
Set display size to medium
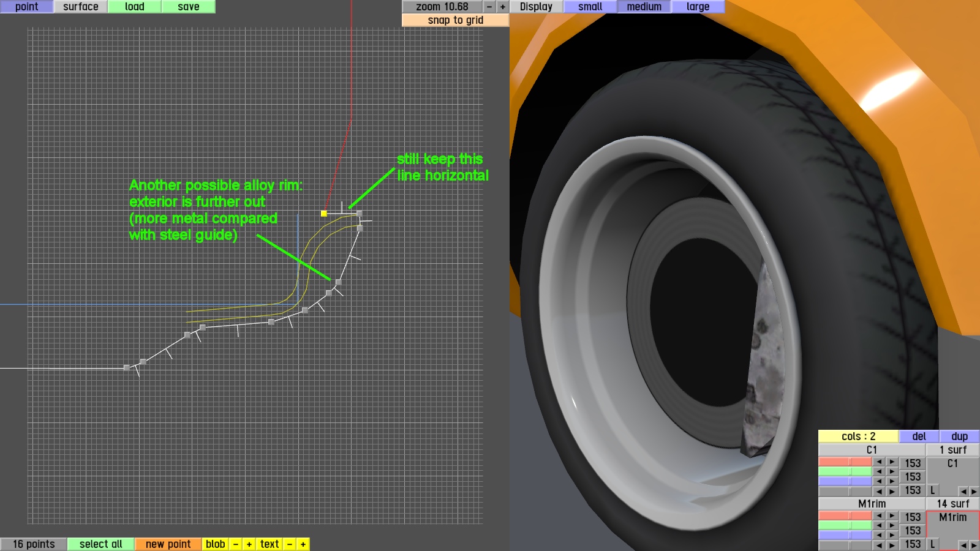(x=644, y=7)
